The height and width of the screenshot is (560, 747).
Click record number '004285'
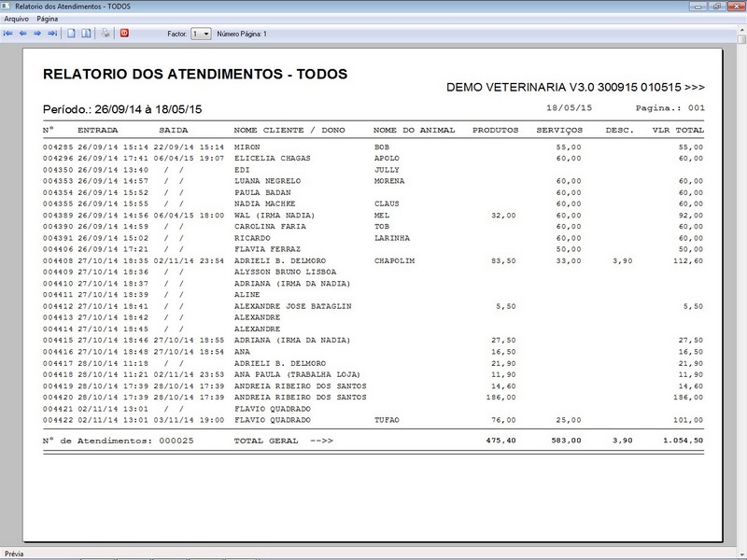coord(58,147)
